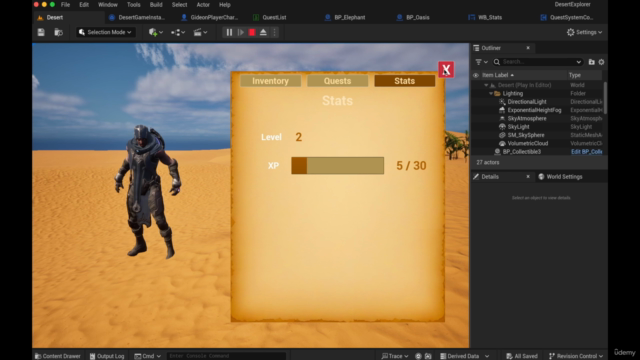Click the Save current level icon
The width and height of the screenshot is (640, 360).
coord(41,32)
